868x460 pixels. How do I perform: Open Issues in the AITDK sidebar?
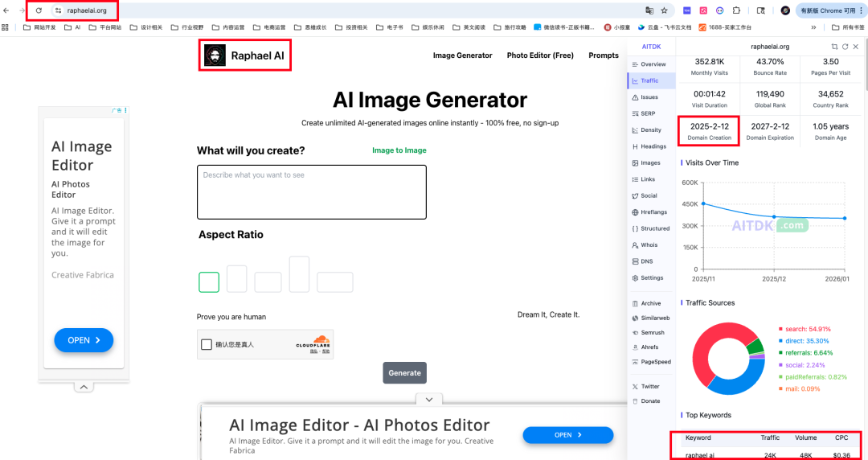[x=652, y=97]
